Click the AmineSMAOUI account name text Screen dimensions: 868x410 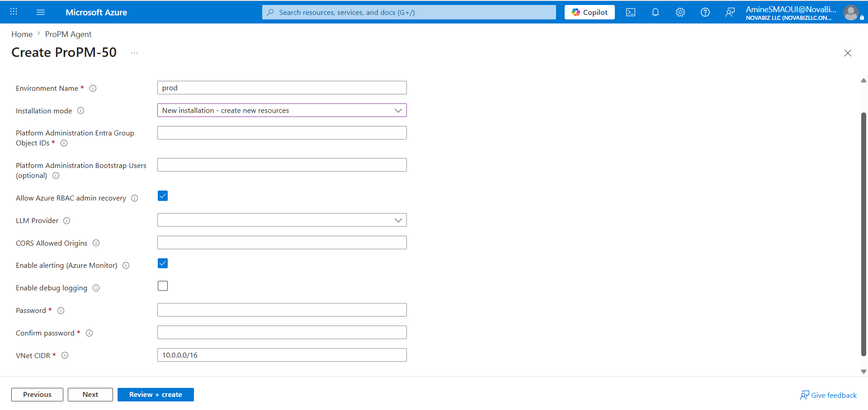tap(791, 9)
